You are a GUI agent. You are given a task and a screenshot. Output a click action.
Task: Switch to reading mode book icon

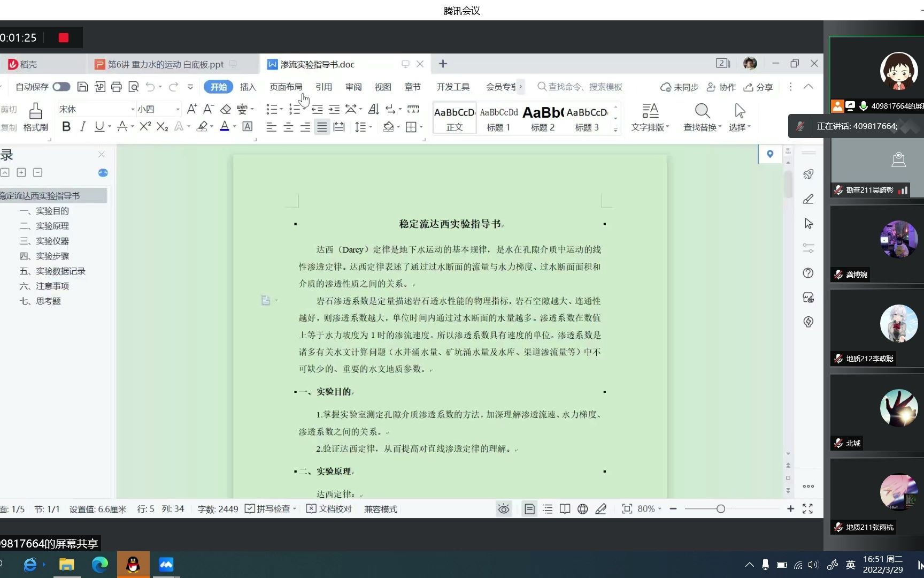pyautogui.click(x=565, y=509)
